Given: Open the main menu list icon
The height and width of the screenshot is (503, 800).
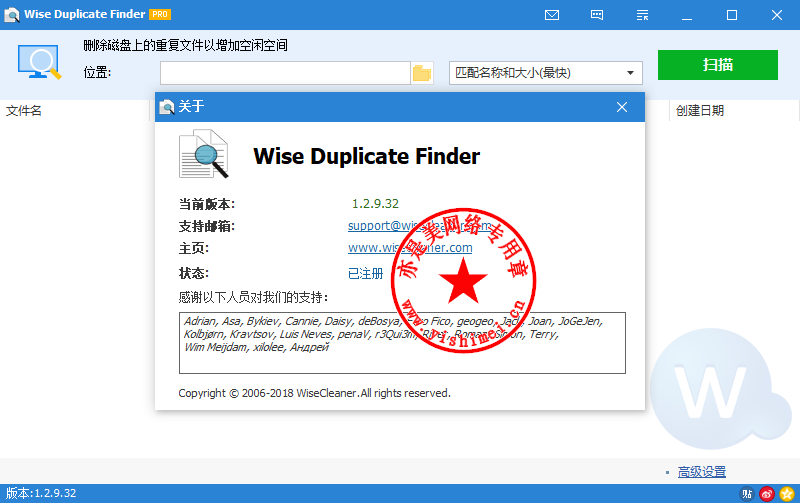Looking at the screenshot, I should 642,15.
